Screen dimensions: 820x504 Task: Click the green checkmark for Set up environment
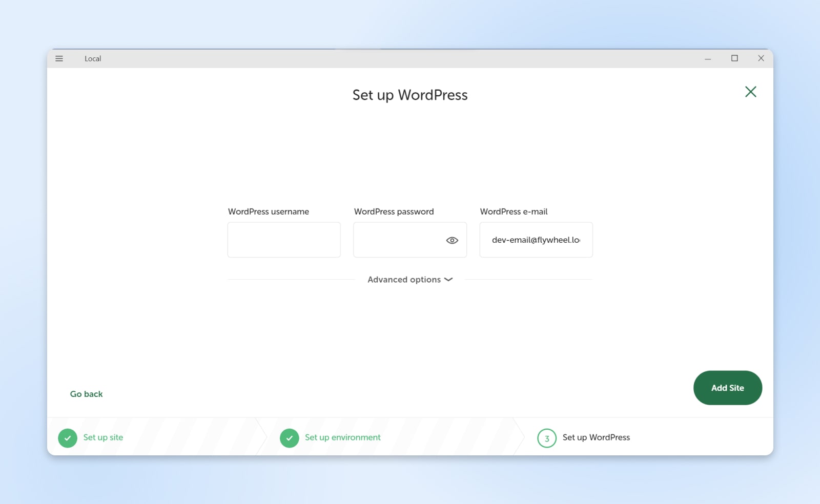pos(290,438)
